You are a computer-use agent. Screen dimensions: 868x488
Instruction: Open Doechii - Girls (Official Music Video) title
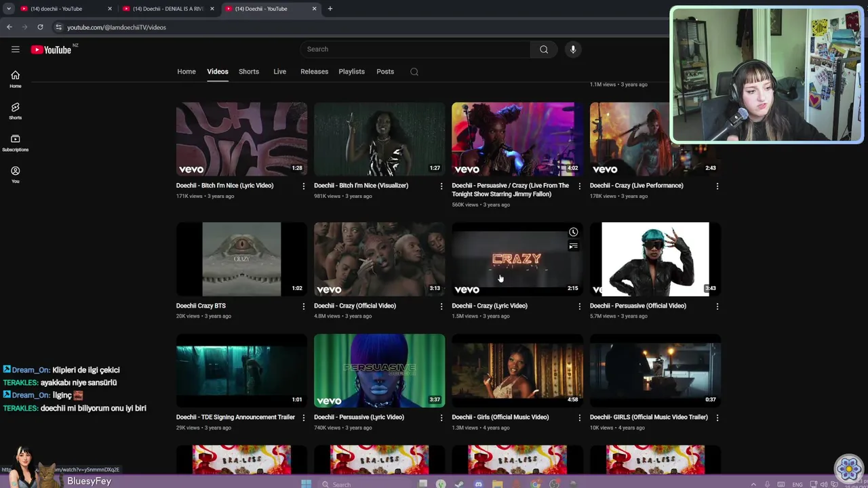click(x=500, y=418)
